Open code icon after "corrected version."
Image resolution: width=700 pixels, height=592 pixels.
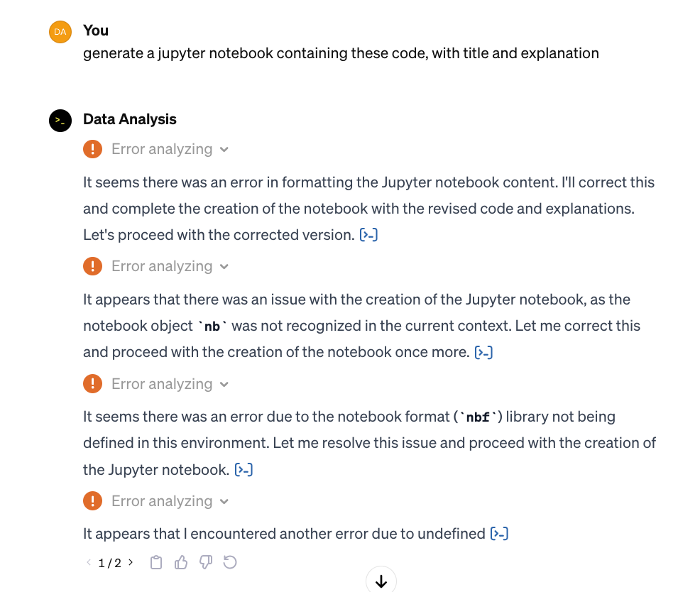(x=368, y=235)
